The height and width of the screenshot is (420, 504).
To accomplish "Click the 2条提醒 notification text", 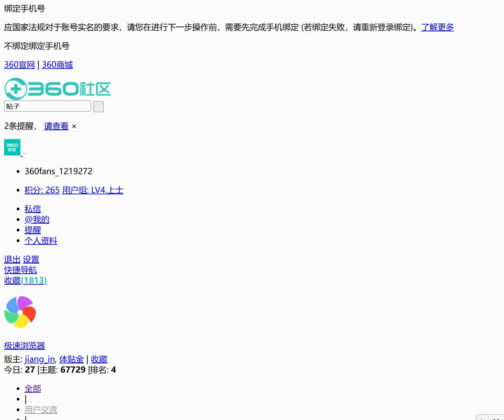I will tap(21, 126).
